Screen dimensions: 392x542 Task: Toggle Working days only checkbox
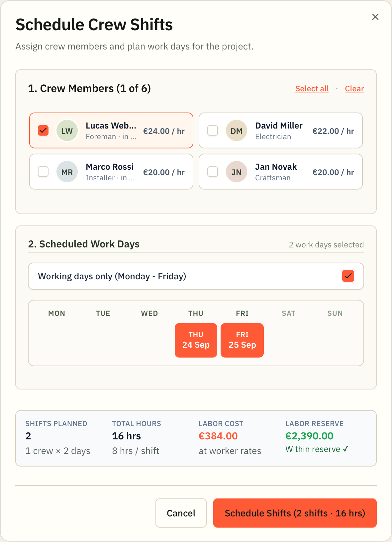tap(348, 276)
